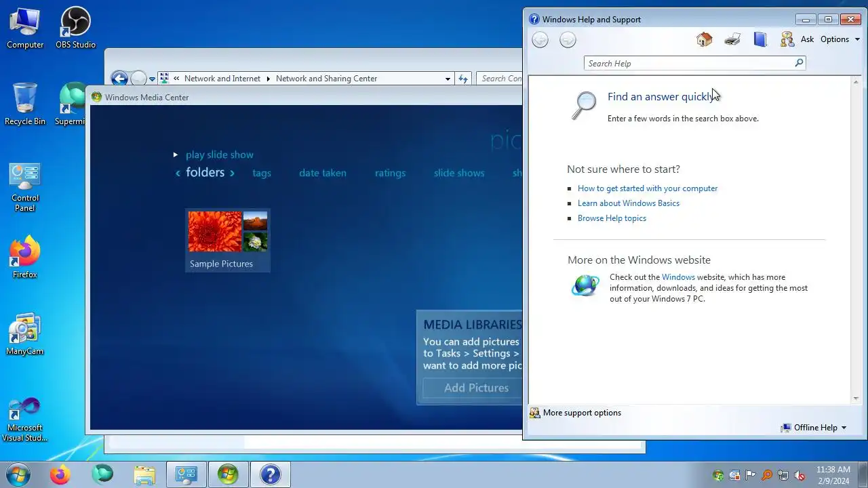
Task: Select the Computer desktop icon
Action: click(x=25, y=29)
